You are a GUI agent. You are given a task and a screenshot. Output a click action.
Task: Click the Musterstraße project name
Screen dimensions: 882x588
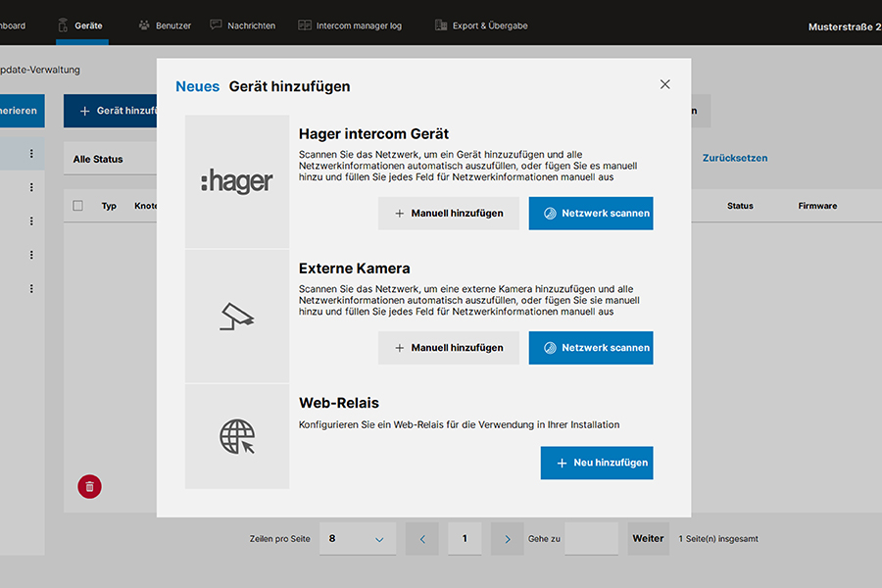click(845, 26)
